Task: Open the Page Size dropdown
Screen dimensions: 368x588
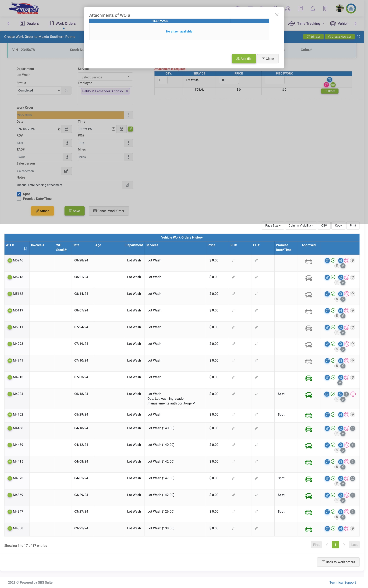Action: [273, 226]
